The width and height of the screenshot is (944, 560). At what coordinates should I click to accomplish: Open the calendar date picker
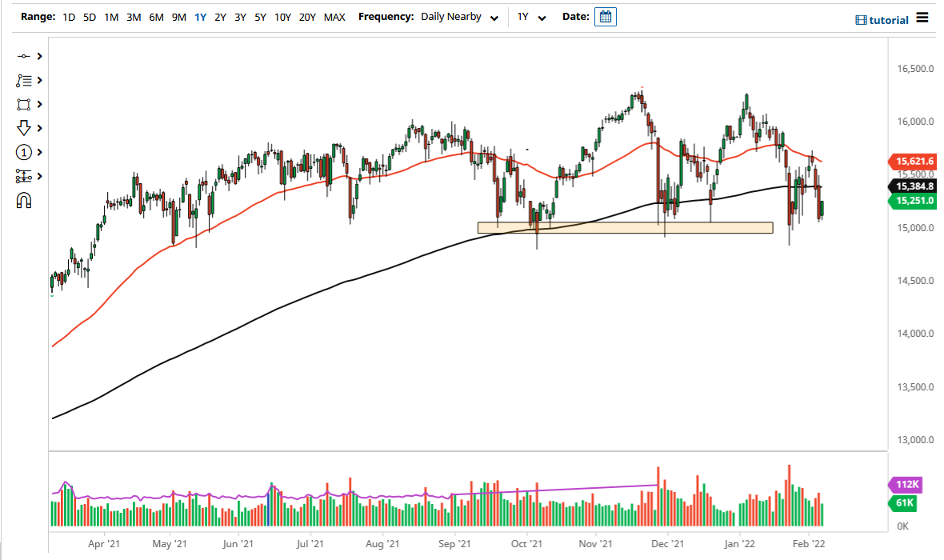pos(606,16)
